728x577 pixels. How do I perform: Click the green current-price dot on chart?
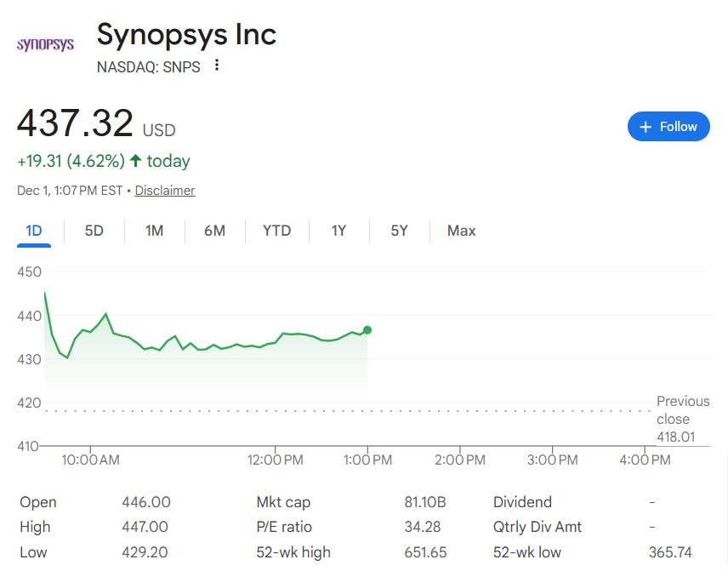367,330
